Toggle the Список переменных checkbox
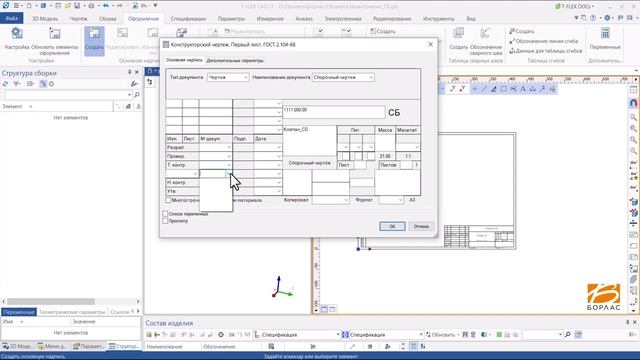Viewport: 640px width, 360px height. 165,214
